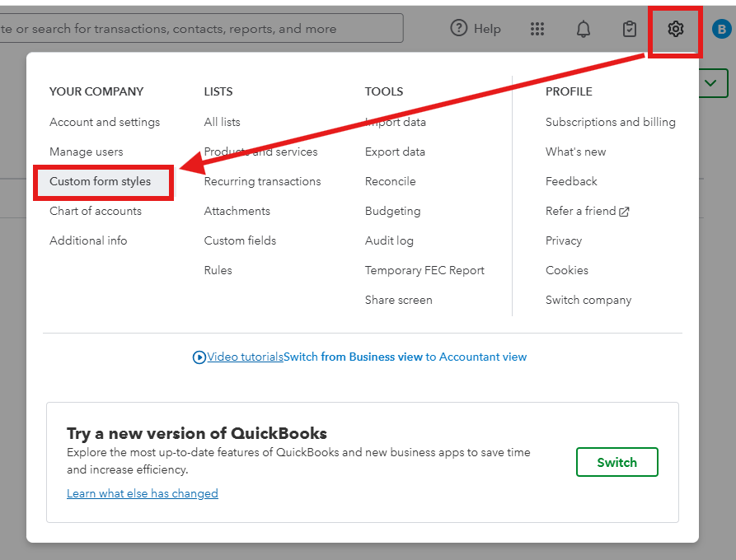
Task: Click the Help question mark icon
Action: 459,29
